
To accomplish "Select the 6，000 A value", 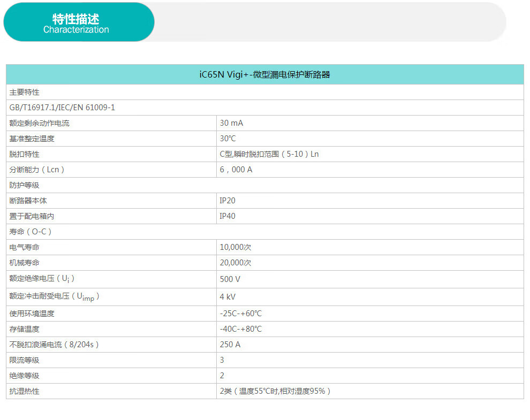I will pos(236,170).
